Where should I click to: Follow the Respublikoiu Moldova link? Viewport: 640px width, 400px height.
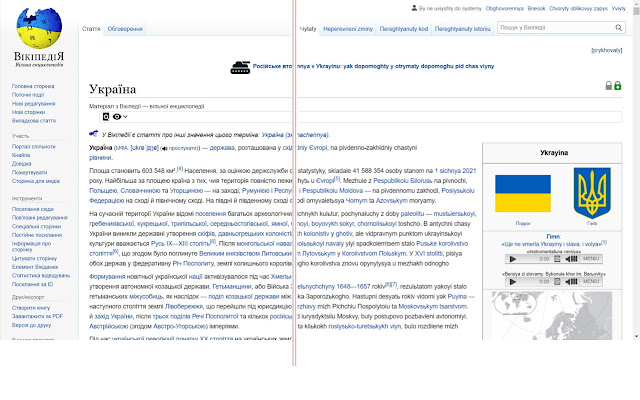pos(332,191)
